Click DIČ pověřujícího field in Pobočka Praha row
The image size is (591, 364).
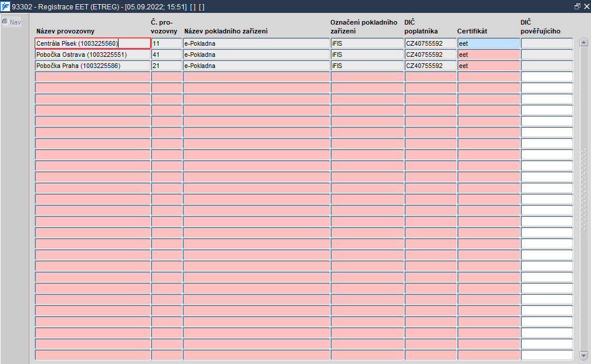point(547,66)
